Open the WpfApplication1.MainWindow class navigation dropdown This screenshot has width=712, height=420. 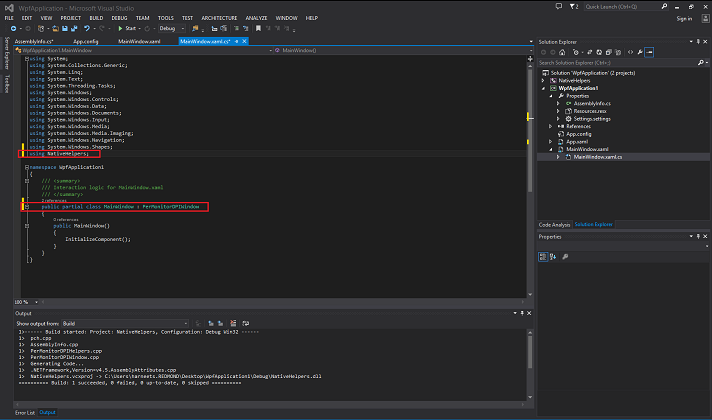pos(143,50)
